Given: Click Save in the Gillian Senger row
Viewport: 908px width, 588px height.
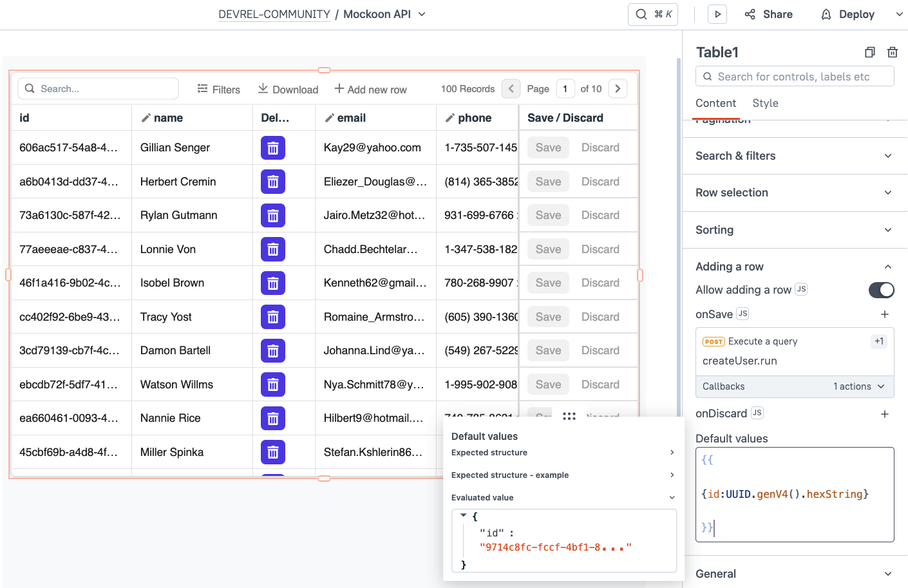Looking at the screenshot, I should coord(549,147).
